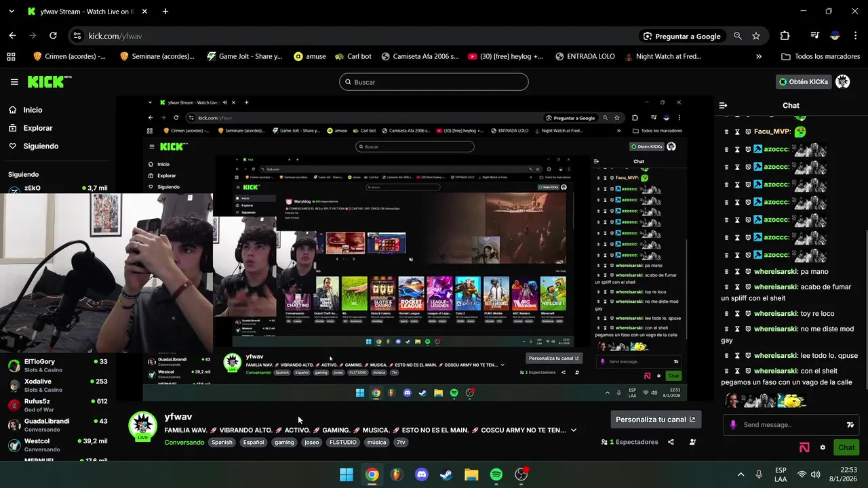Click the microphone icon in the message box

[732, 425]
